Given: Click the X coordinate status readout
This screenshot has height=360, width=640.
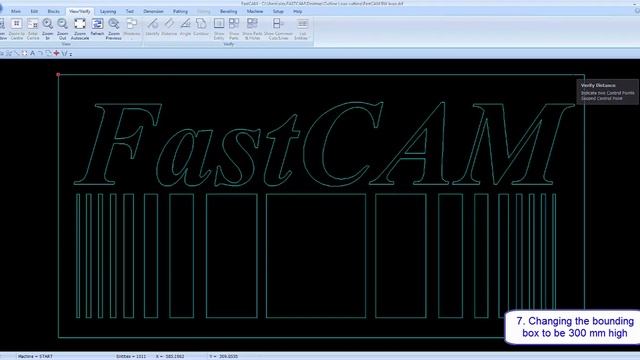Looking at the screenshot, I should pos(170,356).
